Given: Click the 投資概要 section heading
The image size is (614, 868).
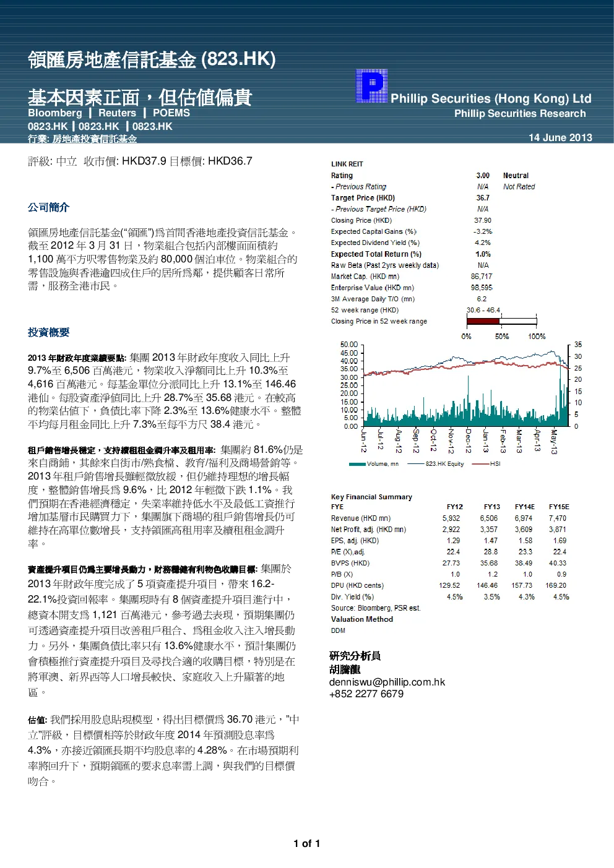Looking at the screenshot, I should 48,332.
